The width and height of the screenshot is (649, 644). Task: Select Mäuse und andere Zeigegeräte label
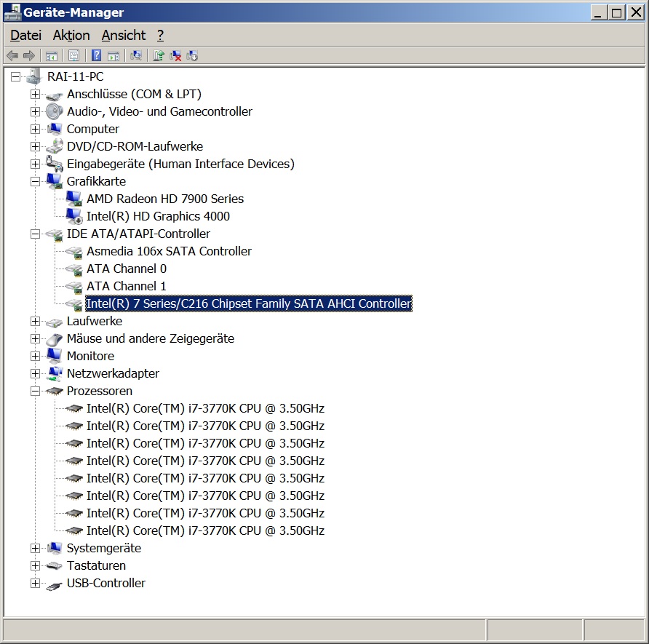click(x=151, y=338)
